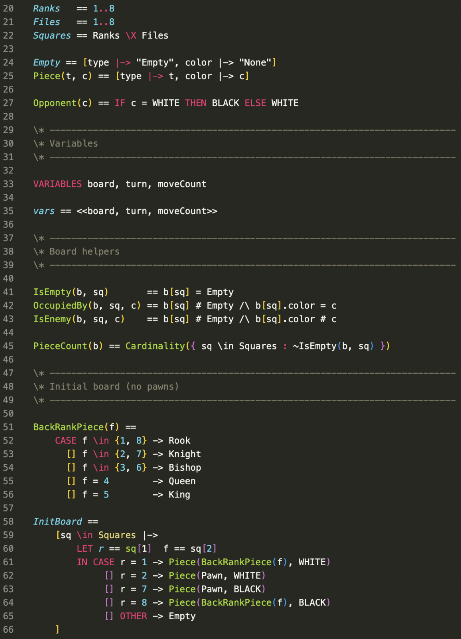This screenshot has width=461, height=639.
Task: Click the vars tuple definition
Action: click(x=125, y=211)
